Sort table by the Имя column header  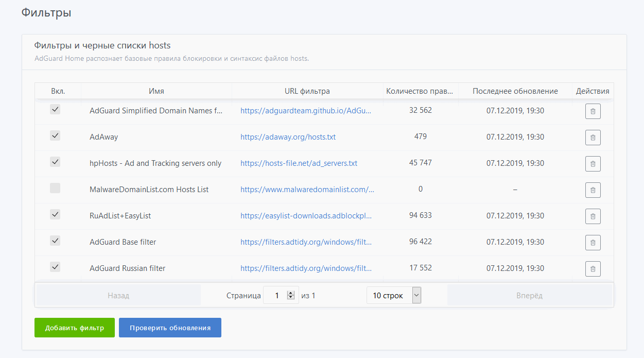click(156, 91)
